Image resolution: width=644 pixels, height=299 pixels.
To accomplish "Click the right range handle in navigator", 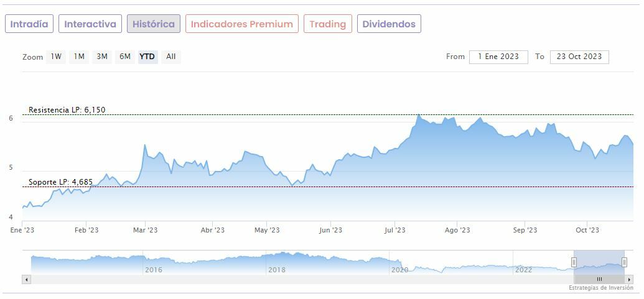I will pos(624,262).
